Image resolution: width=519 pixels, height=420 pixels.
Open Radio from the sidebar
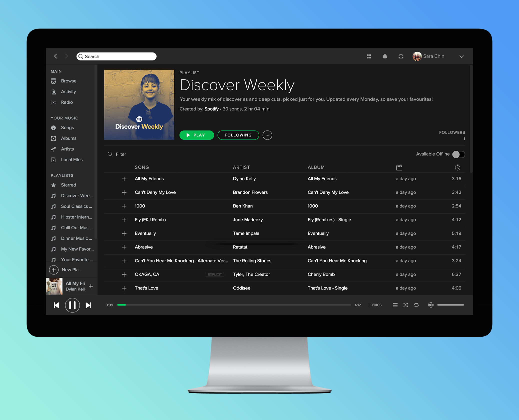pos(67,102)
